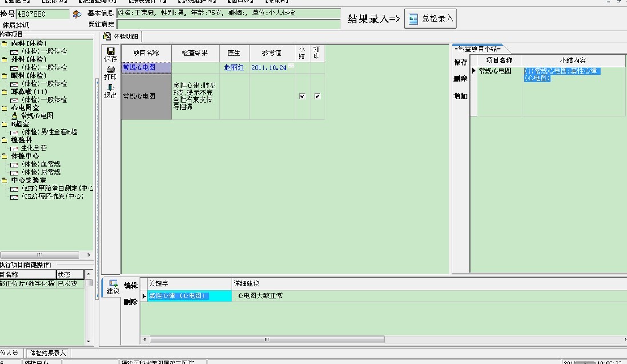Click the 已收费 status cell
Viewport: 627px width, 364px height.
tap(70, 284)
